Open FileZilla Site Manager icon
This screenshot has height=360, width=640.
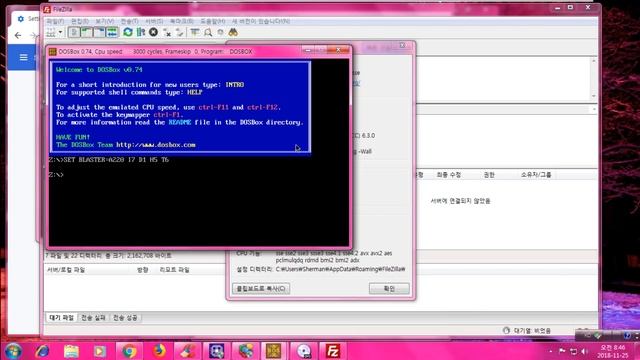click(51, 32)
